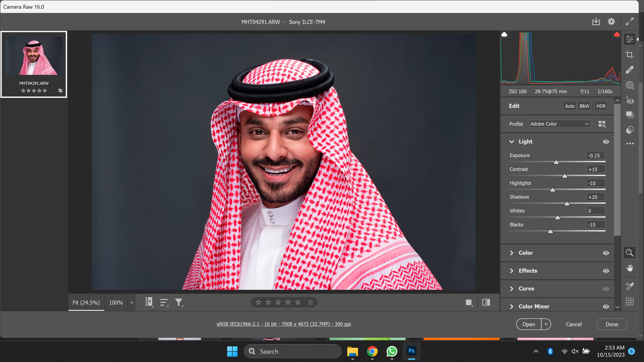Open workflow options sRGB link
Image resolution: width=644 pixels, height=362 pixels.
(x=284, y=324)
